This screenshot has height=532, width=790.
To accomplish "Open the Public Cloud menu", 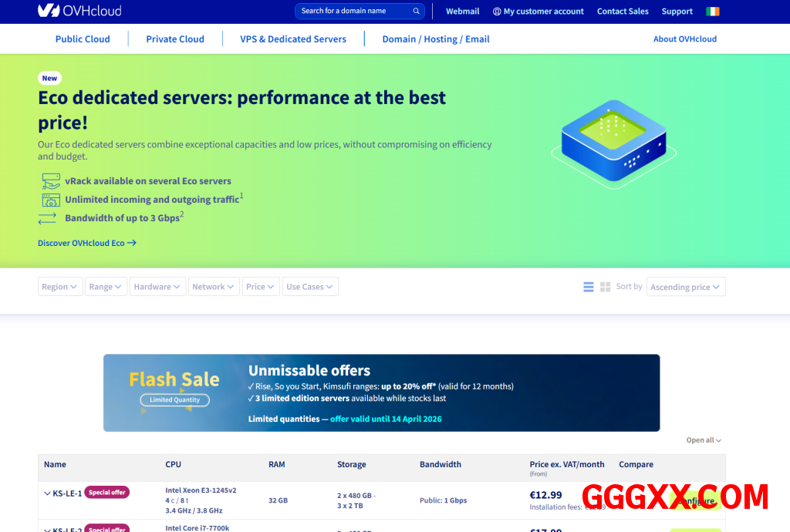I will 83,39.
